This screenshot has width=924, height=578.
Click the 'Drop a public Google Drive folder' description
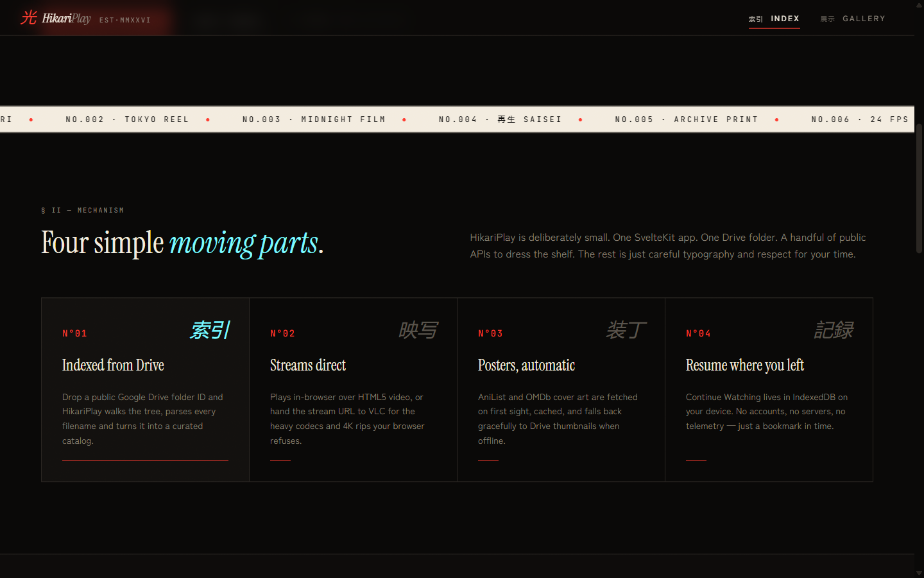point(144,419)
